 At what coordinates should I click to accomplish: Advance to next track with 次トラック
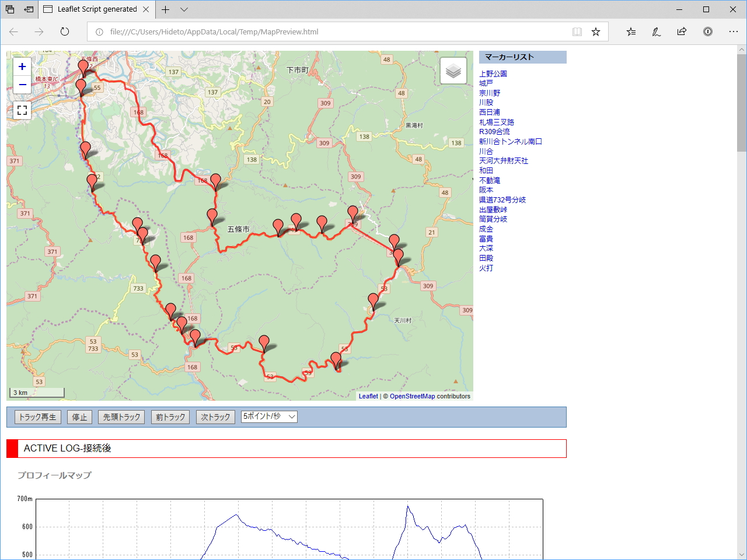pos(215,417)
